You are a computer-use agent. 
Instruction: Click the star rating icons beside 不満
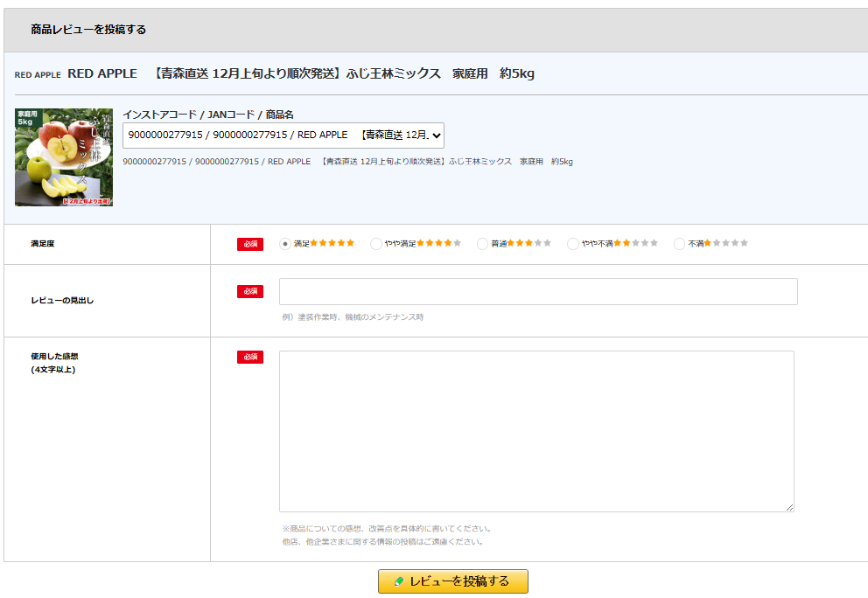[725, 243]
